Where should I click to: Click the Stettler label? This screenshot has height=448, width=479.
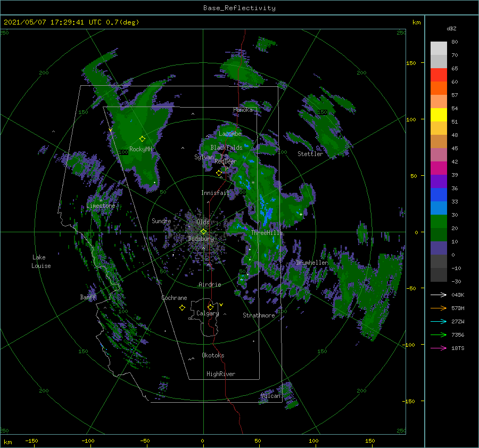coord(310,154)
